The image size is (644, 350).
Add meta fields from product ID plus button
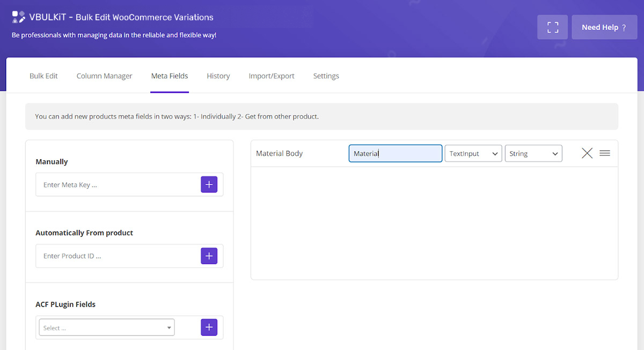click(x=209, y=256)
